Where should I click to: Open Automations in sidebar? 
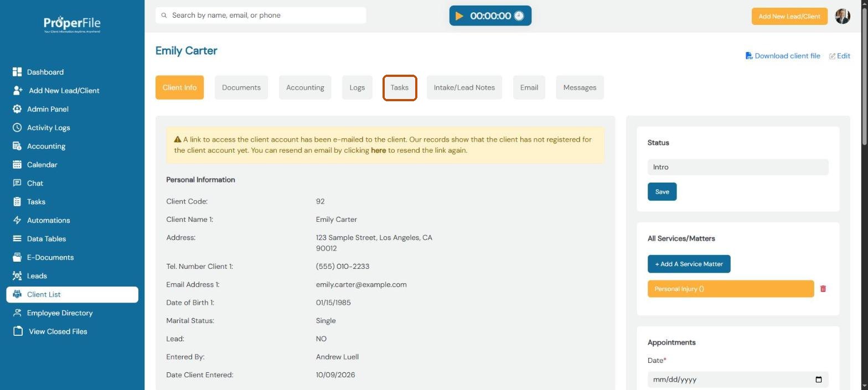[x=49, y=220]
